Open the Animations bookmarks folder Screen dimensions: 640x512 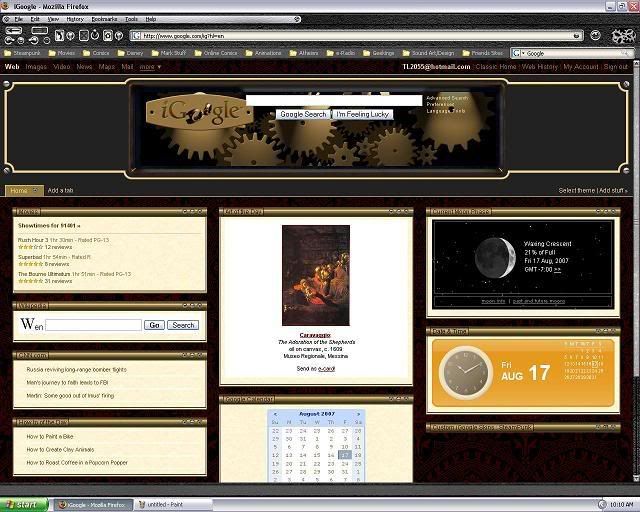click(x=264, y=53)
